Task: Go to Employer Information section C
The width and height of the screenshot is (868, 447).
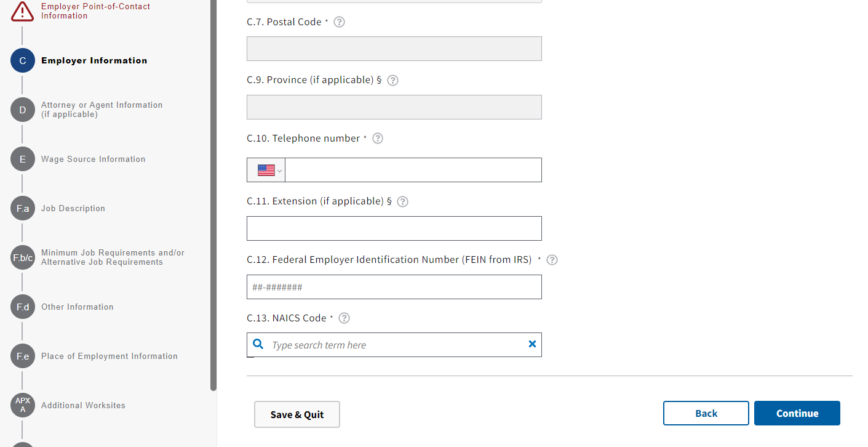Action: point(94,60)
